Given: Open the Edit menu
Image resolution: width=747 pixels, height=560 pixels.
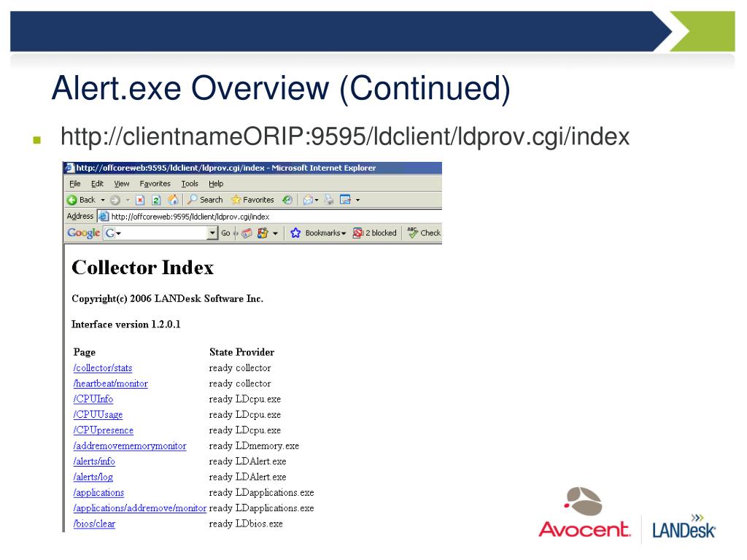Looking at the screenshot, I should pos(97,184).
